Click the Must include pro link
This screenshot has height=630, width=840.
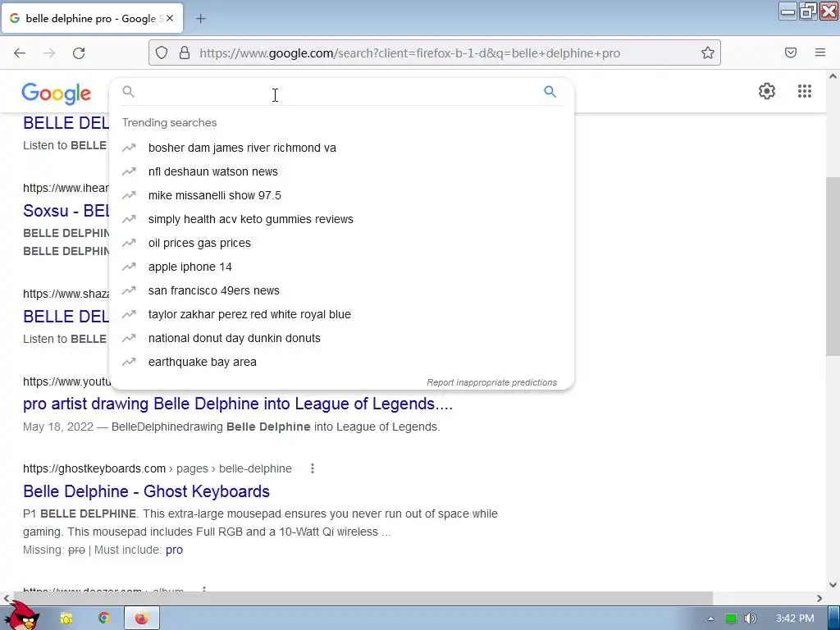tap(174, 550)
